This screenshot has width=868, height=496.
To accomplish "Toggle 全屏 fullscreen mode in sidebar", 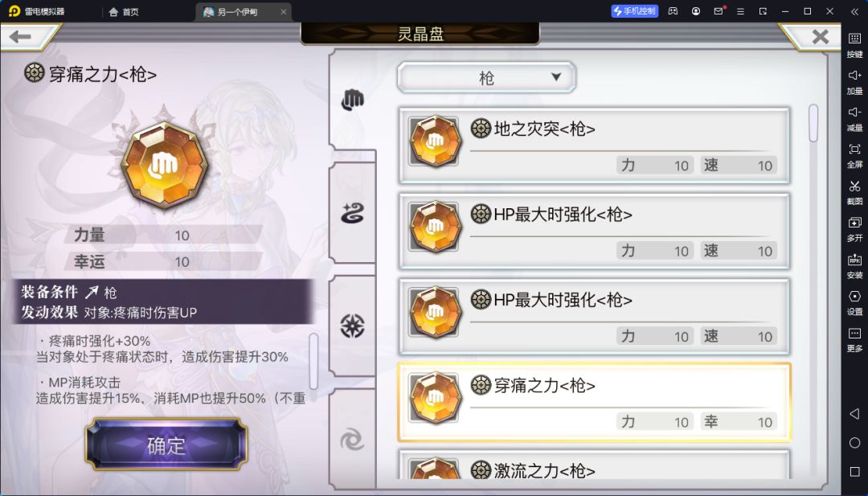I will 854,155.
